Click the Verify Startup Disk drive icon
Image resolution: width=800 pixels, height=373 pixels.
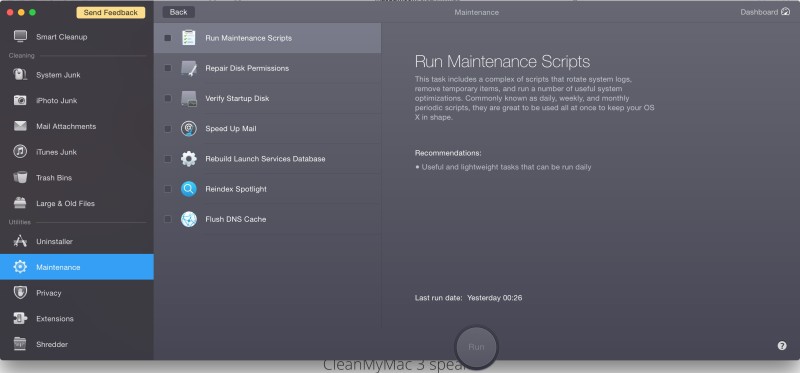(189, 98)
